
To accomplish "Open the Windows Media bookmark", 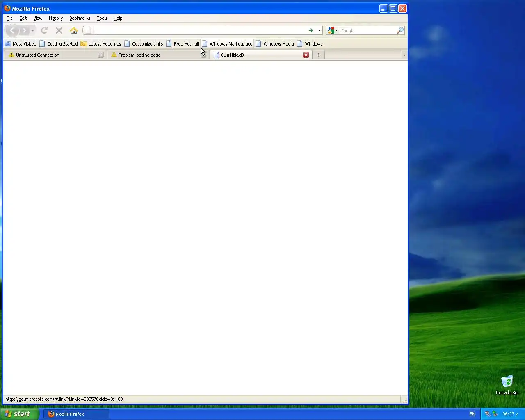I will 275,44.
